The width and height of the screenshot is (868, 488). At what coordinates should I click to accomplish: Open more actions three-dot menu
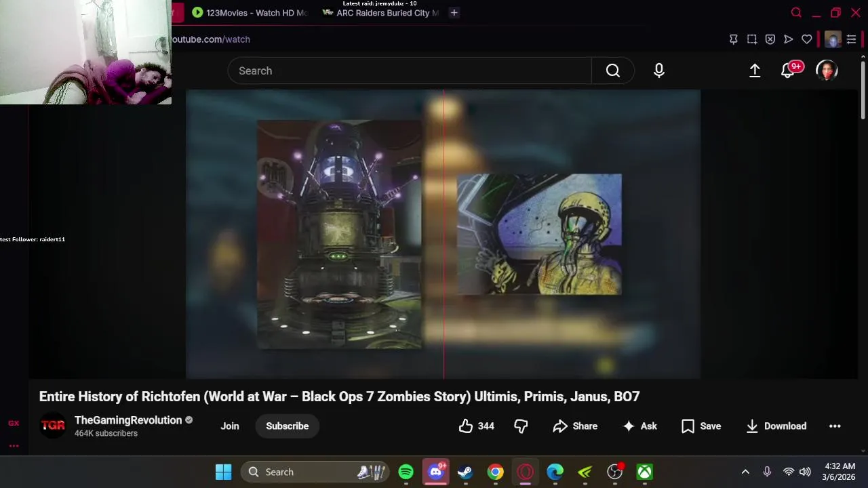pyautogui.click(x=835, y=426)
